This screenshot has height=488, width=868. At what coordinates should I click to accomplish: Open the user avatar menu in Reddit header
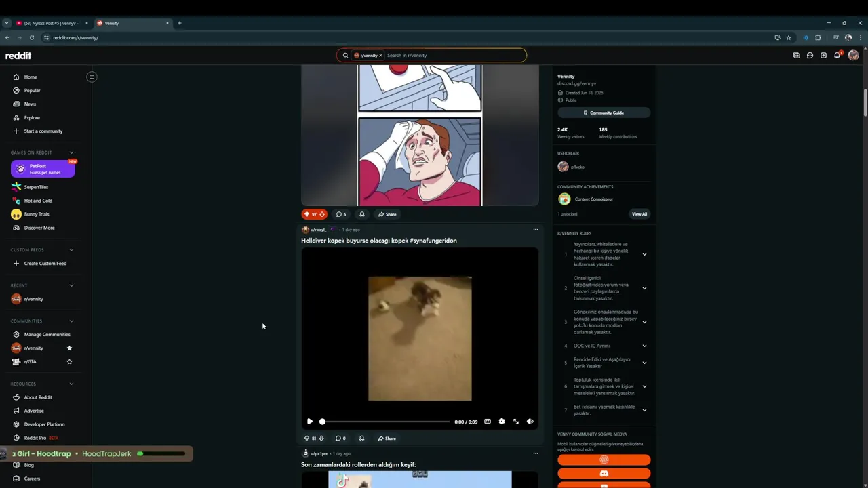point(853,56)
